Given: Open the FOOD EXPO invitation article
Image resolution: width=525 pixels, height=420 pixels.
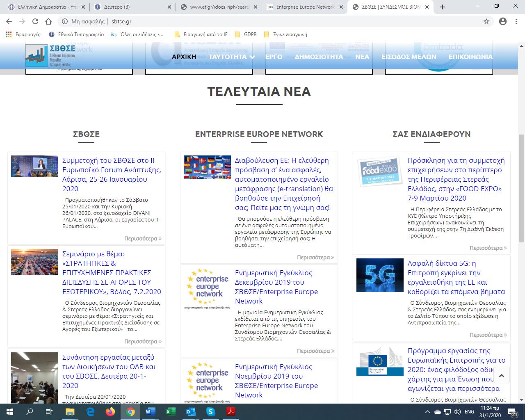Looking at the screenshot, I should click(456, 179).
